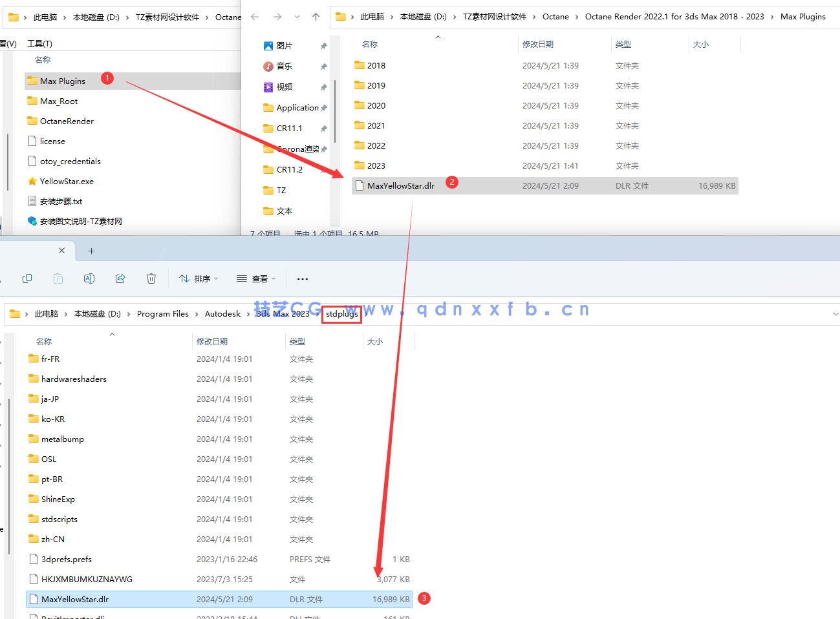Select the stdscripts folder
Viewport: 840px width, 619px height.
[x=59, y=519]
